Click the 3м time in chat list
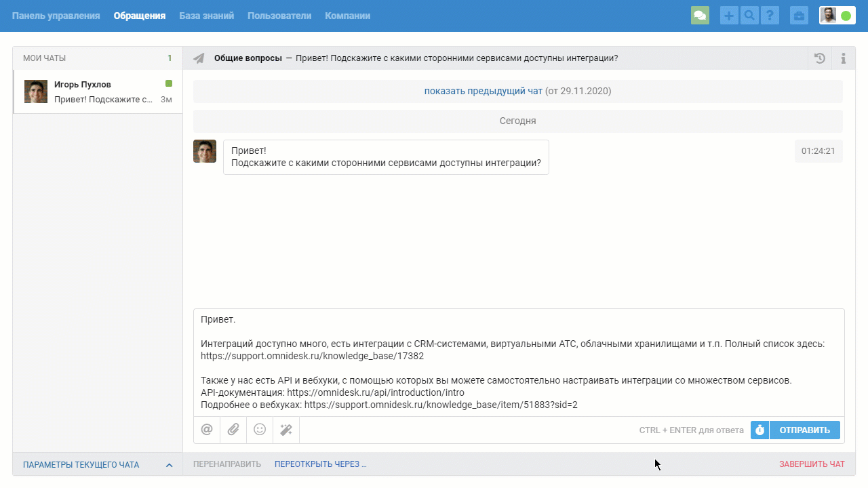The image size is (868, 488). coord(166,100)
